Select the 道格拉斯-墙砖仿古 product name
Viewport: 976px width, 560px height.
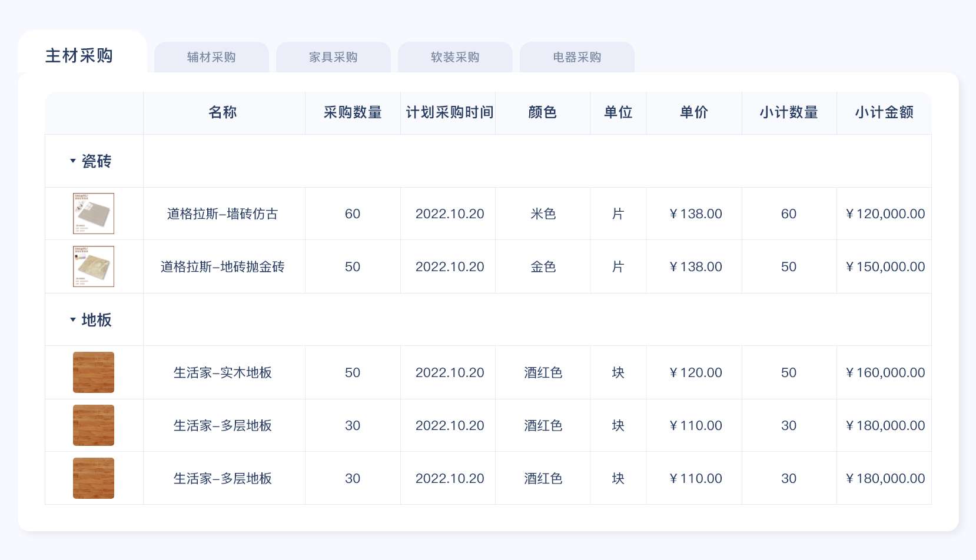[223, 214]
